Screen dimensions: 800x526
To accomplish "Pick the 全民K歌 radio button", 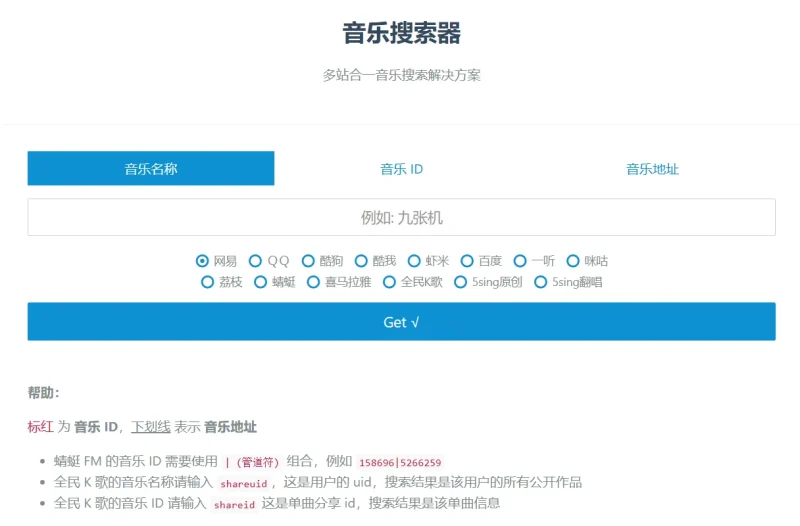I will coord(389,282).
